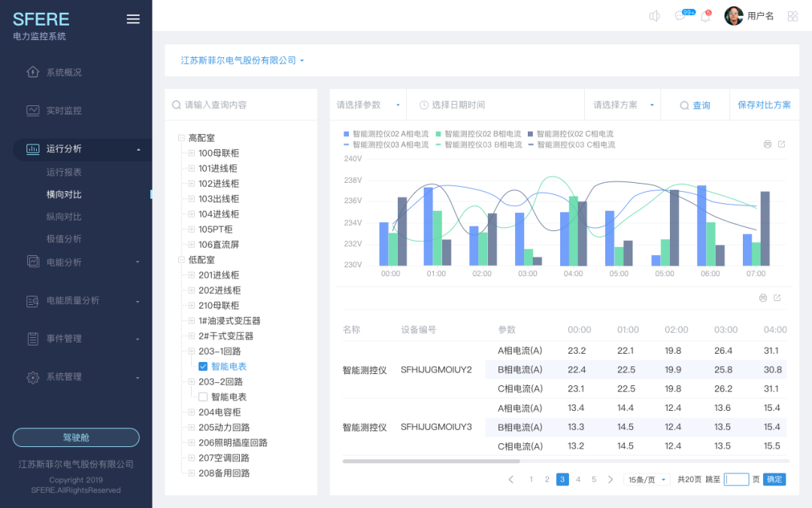Toggle legend 智能测控仪03 C相电流
The width and height of the screenshot is (812, 508).
point(571,144)
